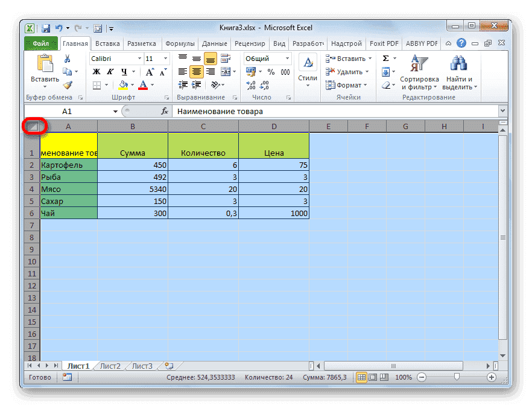Toggle center text alignment
The height and width of the screenshot is (408, 532).
196,71
